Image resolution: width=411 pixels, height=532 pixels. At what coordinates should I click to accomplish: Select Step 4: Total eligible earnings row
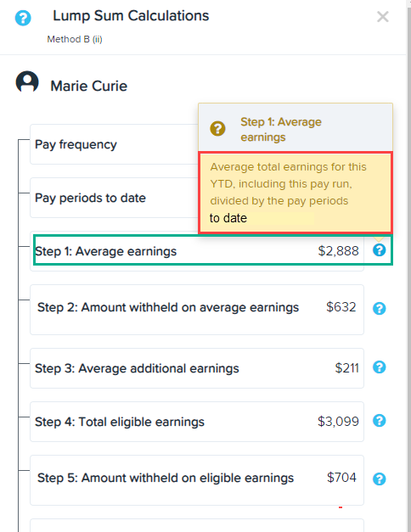[197, 422]
